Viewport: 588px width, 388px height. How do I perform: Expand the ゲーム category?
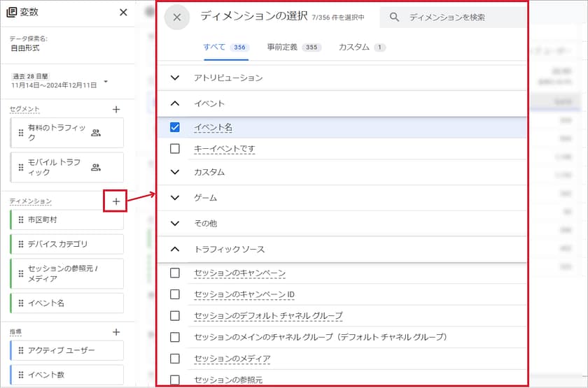tap(175, 198)
